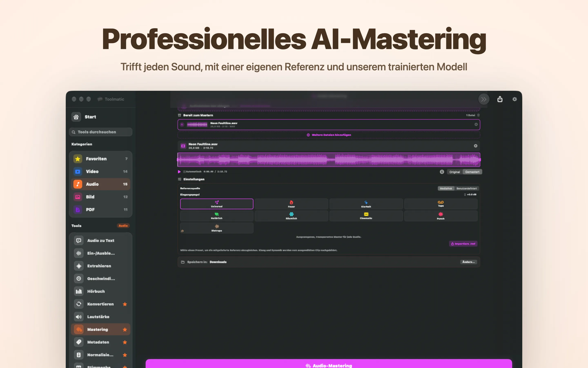The width and height of the screenshot is (588, 368).
Task: Click the share icon in title bar
Action: 500,99
